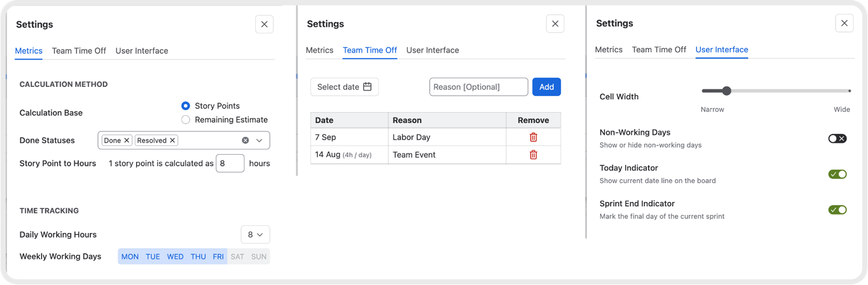Close the right Settings panel
The image size is (868, 285).
(x=844, y=23)
